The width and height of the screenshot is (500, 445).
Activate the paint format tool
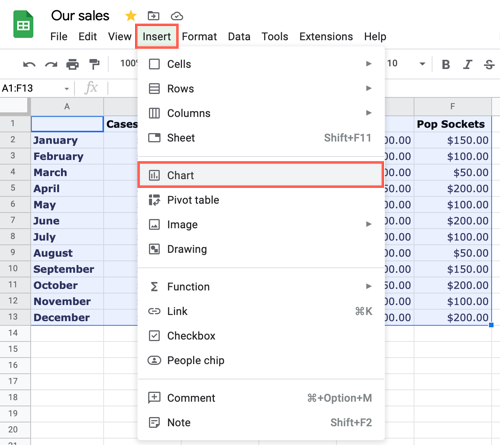pyautogui.click(x=94, y=64)
